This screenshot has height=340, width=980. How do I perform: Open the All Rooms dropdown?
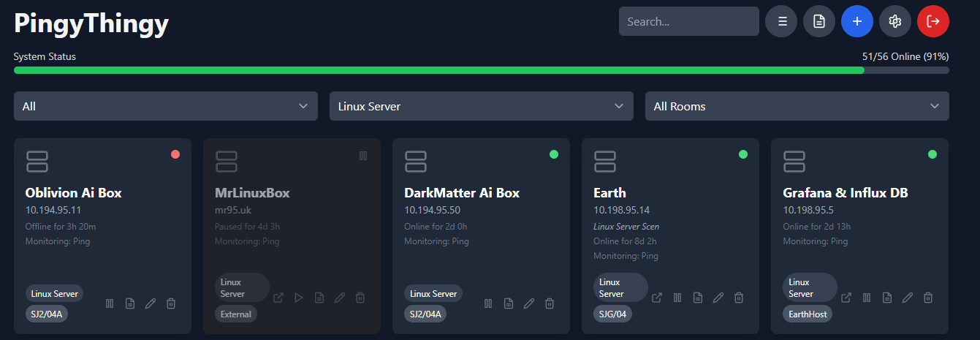(797, 106)
